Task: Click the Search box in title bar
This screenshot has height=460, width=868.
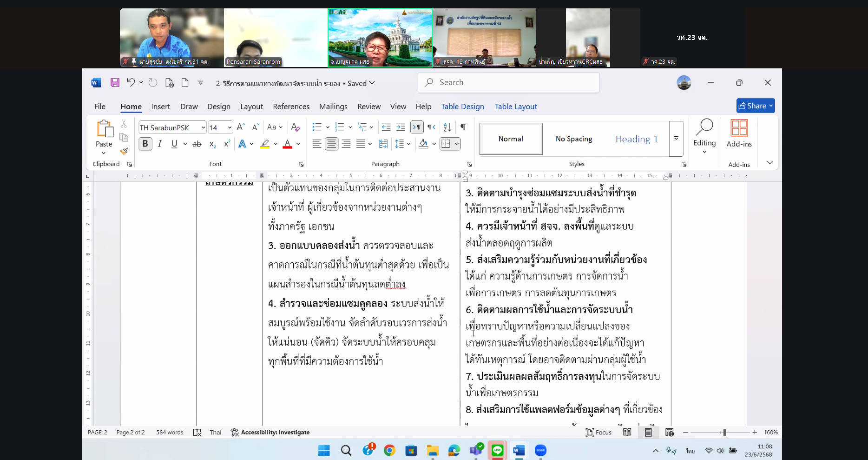Action: click(508, 82)
